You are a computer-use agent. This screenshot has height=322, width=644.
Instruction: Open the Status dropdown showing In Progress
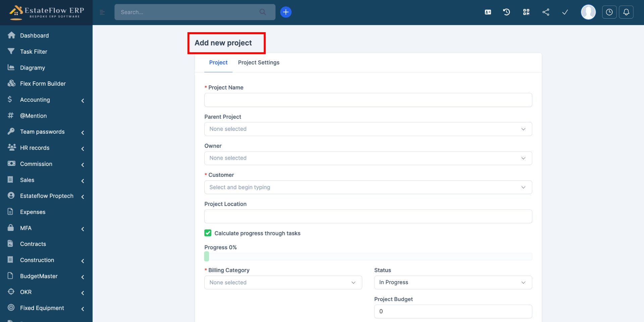pyautogui.click(x=453, y=282)
